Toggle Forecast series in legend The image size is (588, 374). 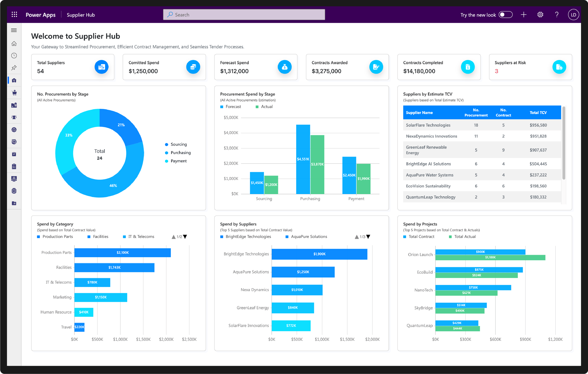[x=231, y=107]
